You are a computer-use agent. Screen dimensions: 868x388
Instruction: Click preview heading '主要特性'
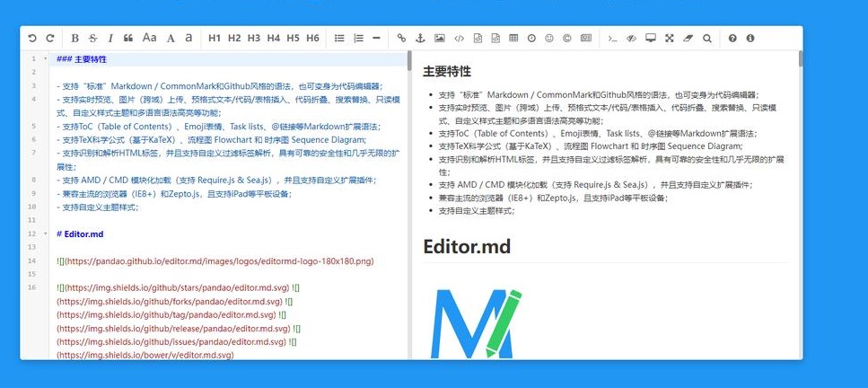click(447, 72)
